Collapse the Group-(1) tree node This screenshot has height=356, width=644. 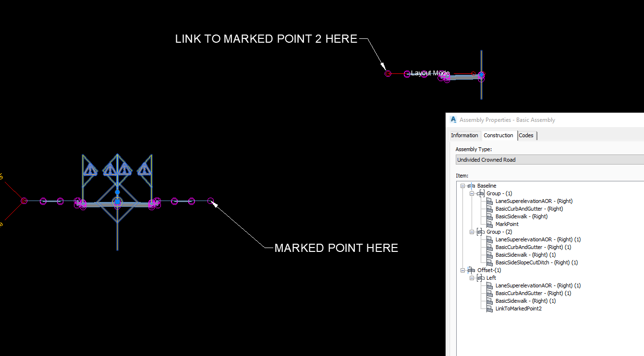pos(472,193)
